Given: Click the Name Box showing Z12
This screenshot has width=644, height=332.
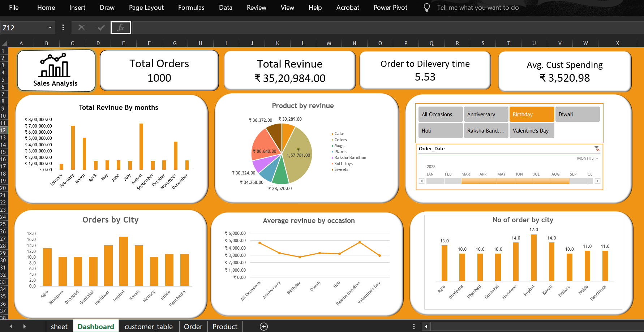Looking at the screenshot, I should click(23, 27).
